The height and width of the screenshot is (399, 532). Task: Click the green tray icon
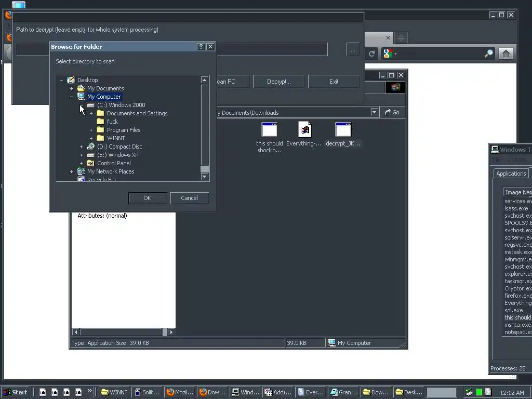(479, 392)
